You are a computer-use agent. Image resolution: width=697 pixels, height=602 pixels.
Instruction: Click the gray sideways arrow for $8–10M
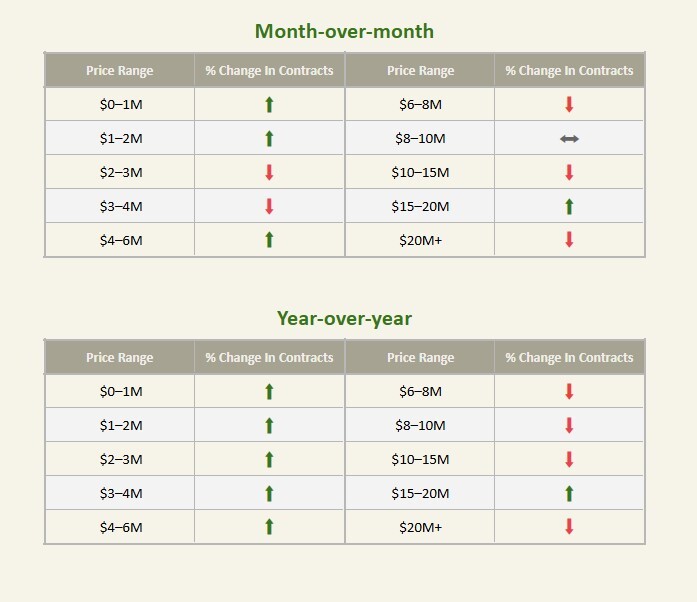pos(569,139)
